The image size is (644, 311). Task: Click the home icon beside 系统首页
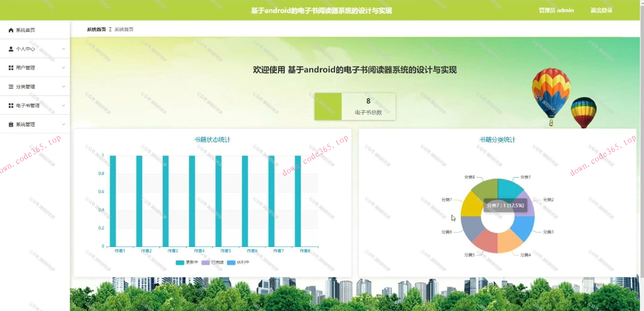(11, 30)
